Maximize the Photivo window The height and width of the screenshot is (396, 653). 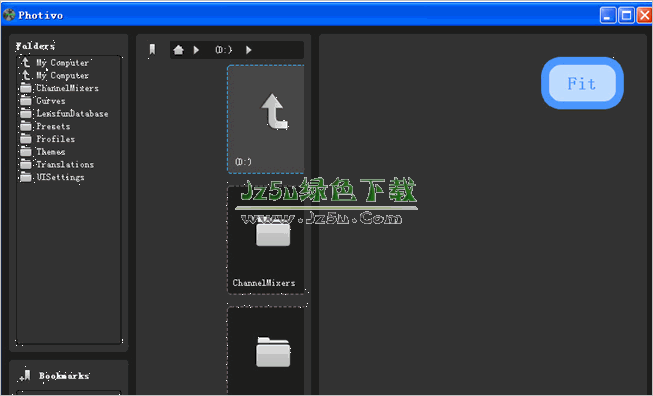tap(626, 15)
